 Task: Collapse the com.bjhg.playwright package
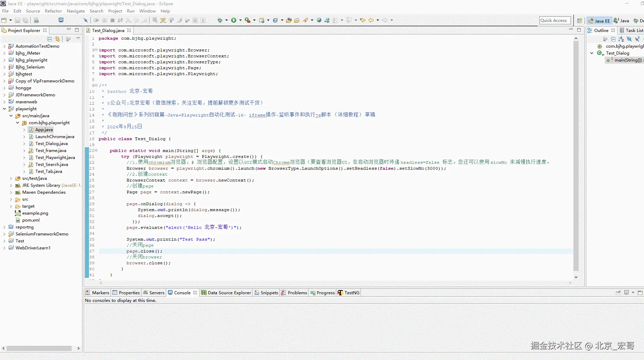point(17,123)
